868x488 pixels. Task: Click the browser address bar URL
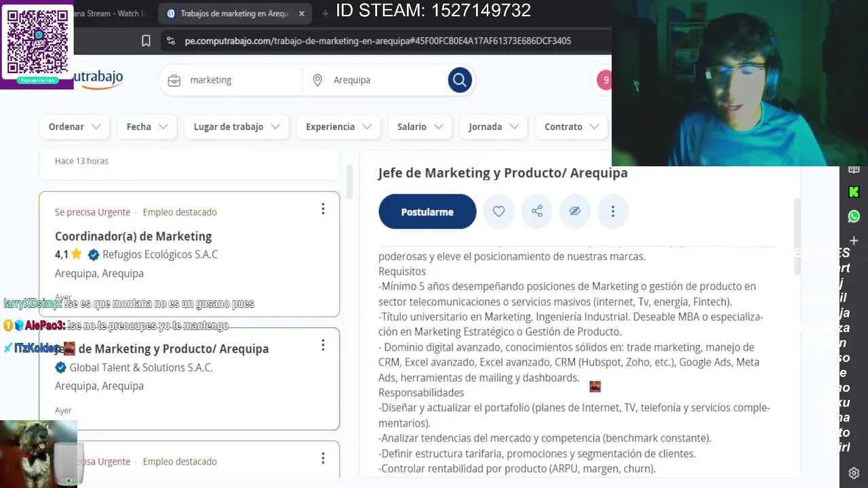pos(378,41)
